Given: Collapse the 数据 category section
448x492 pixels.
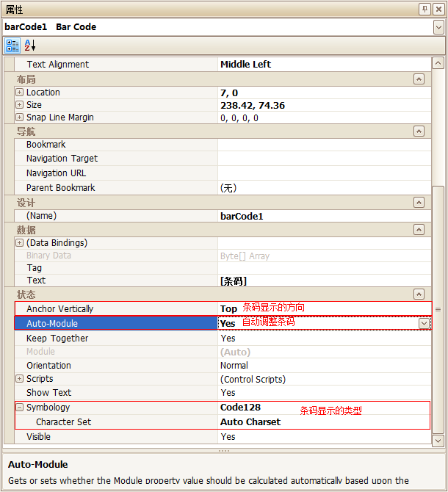Looking at the screenshot, I should coord(419,230).
